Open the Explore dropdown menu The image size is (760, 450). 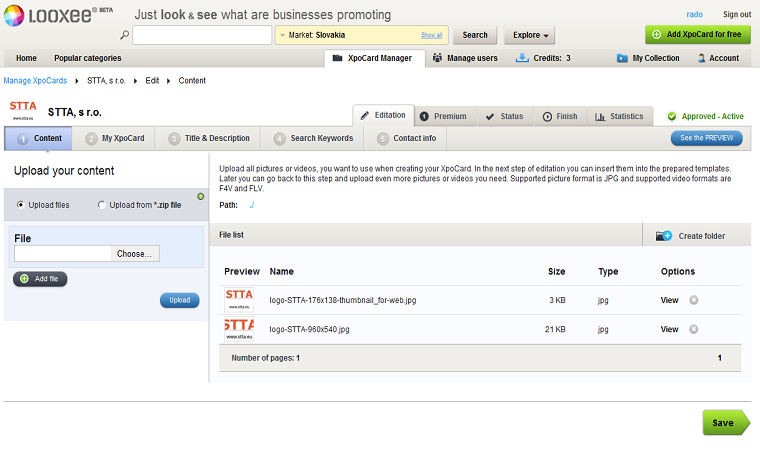(x=529, y=35)
